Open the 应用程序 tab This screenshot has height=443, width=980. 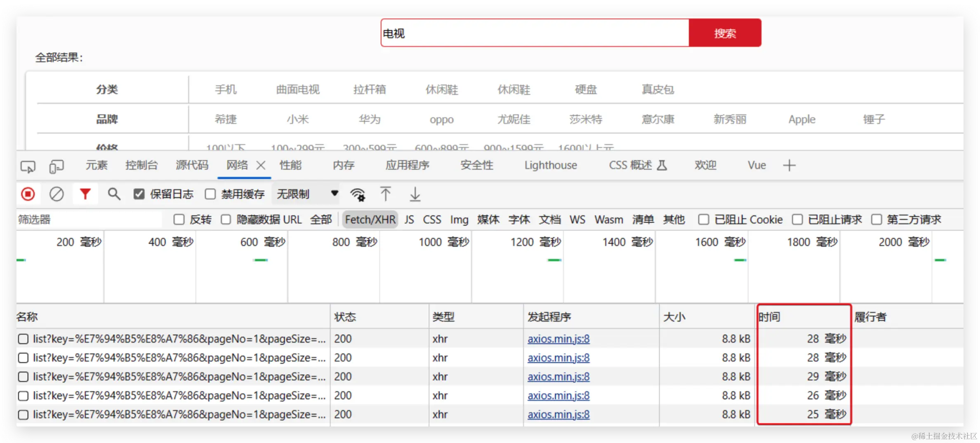(408, 165)
